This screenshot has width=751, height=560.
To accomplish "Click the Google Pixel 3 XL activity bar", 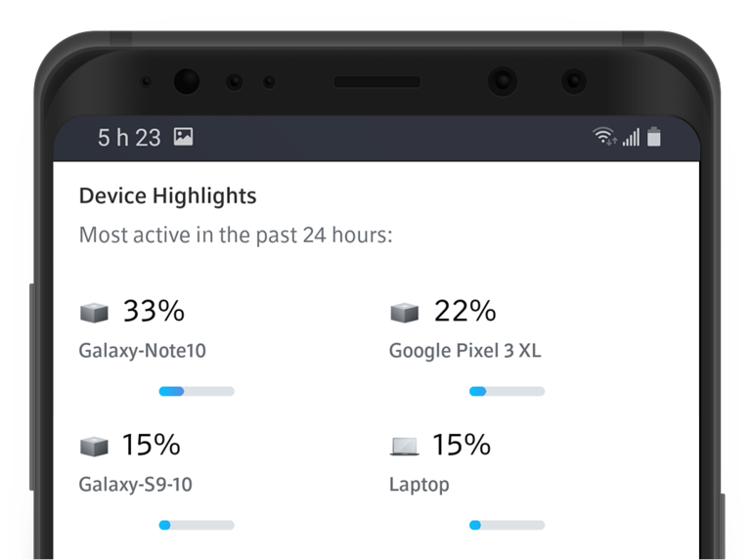I will [507, 391].
